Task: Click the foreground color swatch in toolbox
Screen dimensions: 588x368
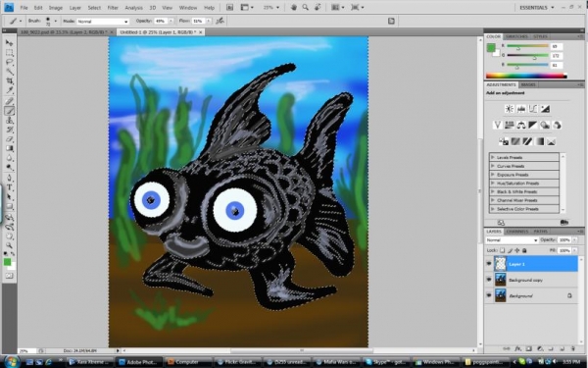Action: pos(7,262)
